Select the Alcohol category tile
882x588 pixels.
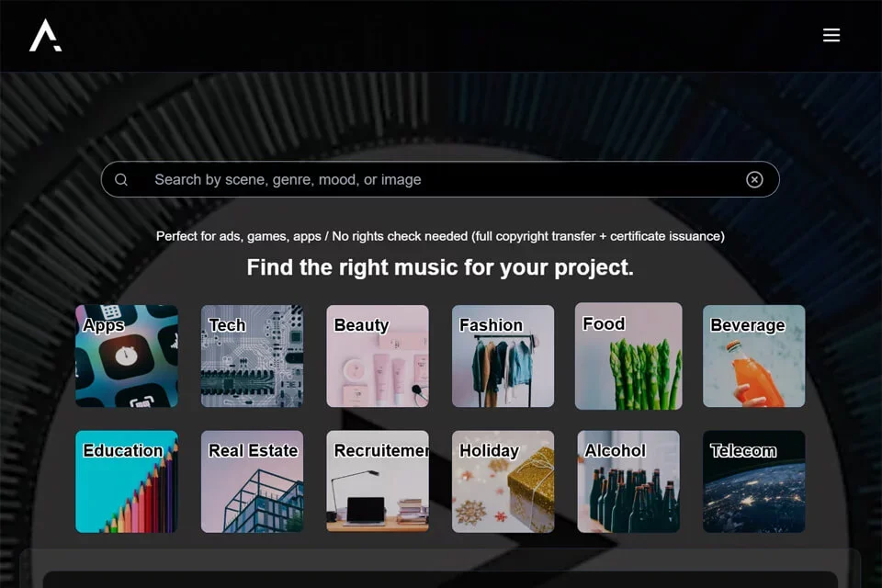click(x=628, y=481)
